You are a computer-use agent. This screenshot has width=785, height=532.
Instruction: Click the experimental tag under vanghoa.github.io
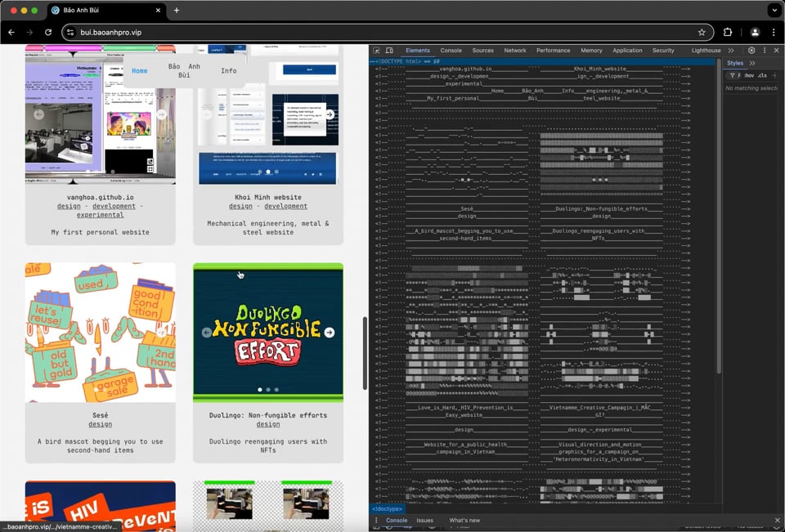[x=100, y=215]
